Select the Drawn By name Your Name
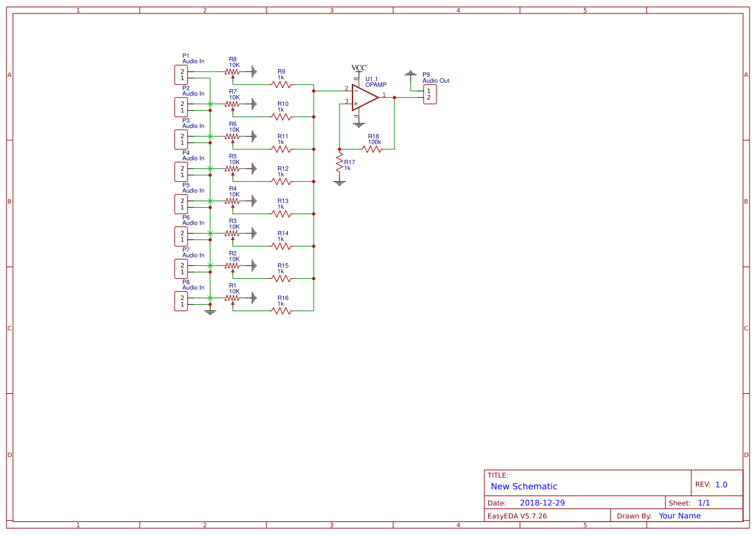The image size is (756, 535). (679, 516)
